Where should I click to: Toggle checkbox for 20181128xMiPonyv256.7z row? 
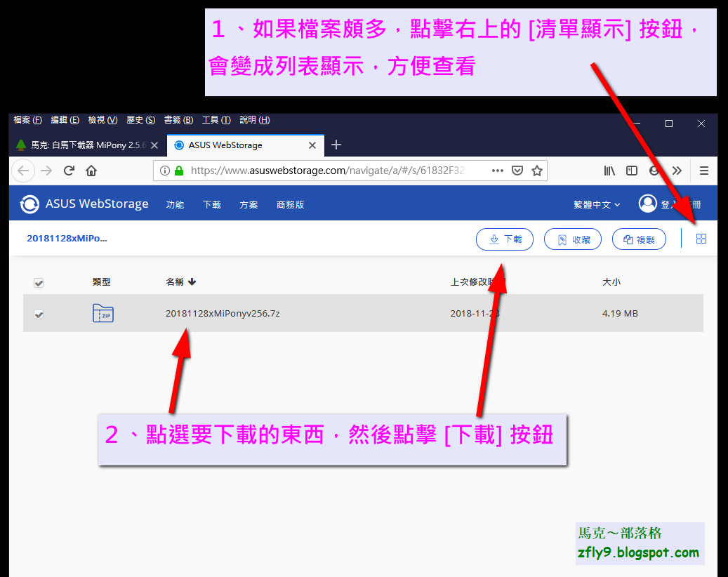click(x=39, y=314)
